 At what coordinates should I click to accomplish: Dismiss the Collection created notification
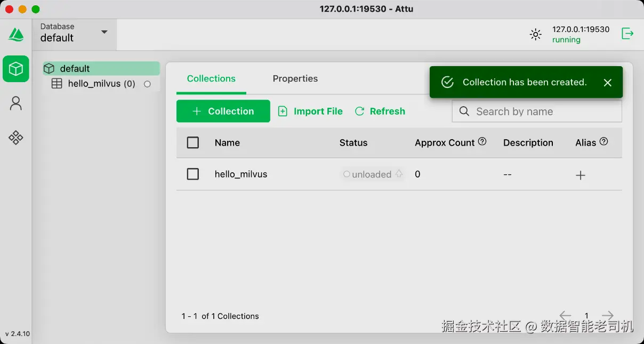(608, 82)
